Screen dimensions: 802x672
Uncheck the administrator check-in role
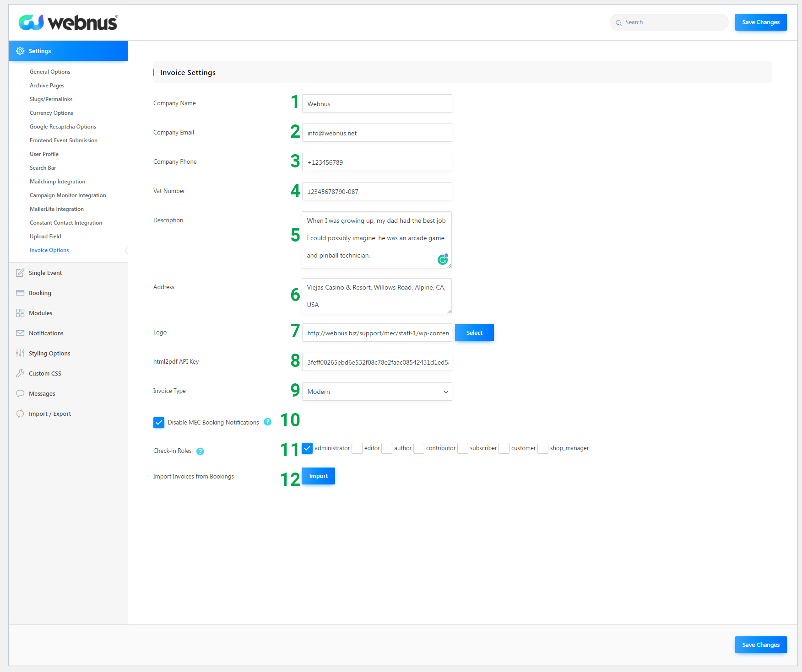click(308, 448)
